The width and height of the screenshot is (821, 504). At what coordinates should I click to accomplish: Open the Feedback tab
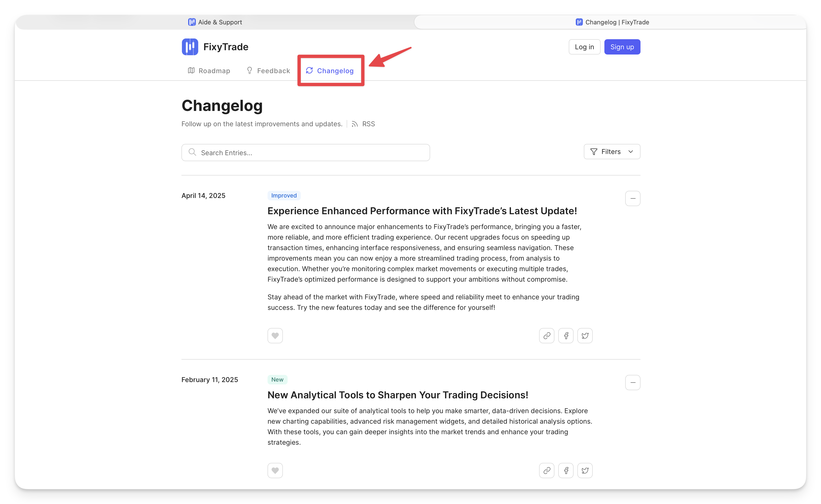pos(268,71)
